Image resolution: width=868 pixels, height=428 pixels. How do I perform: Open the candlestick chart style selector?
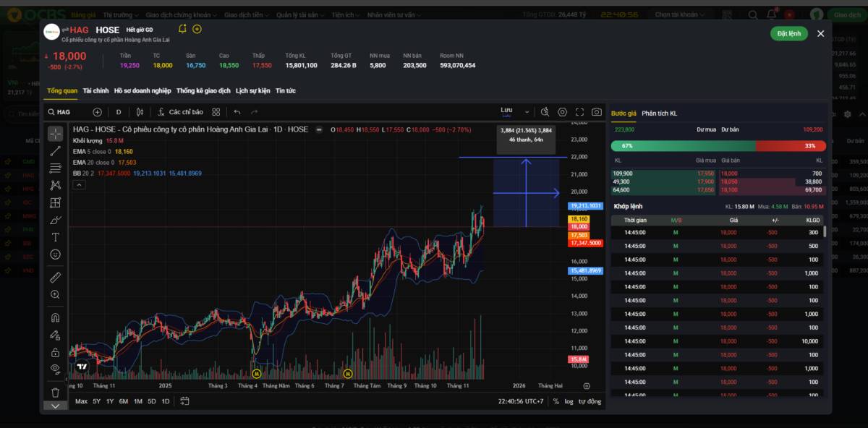(140, 112)
